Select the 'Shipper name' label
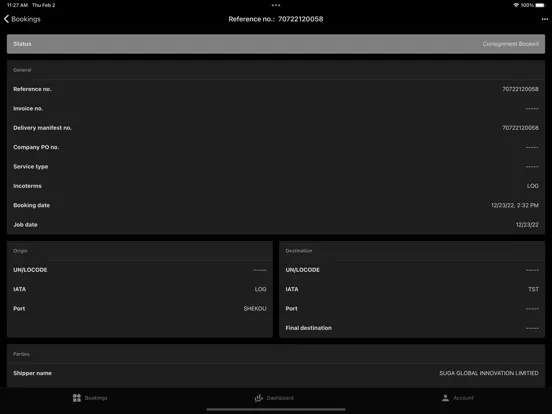 pyautogui.click(x=32, y=373)
